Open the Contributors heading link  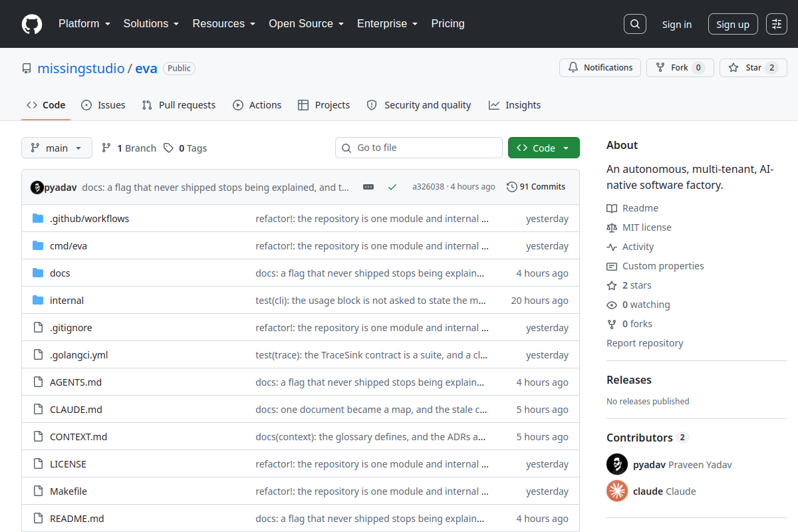pos(648,438)
